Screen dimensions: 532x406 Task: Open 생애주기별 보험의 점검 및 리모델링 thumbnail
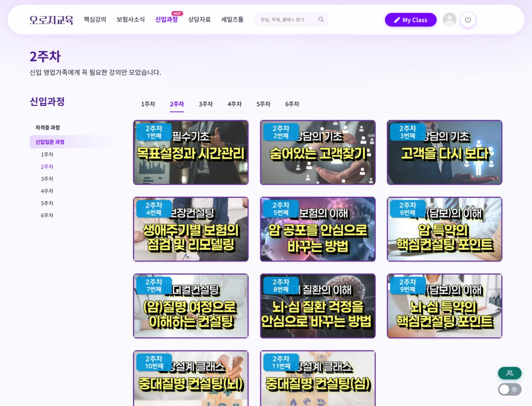coord(191,229)
